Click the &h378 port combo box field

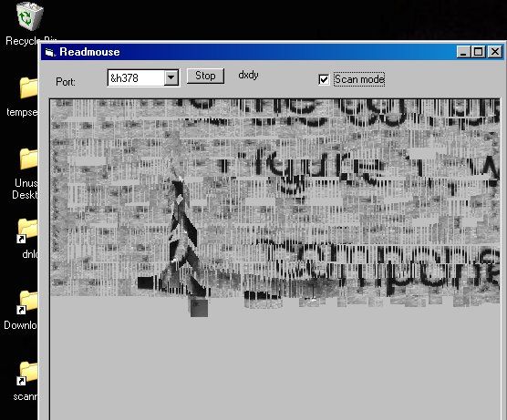coord(143,77)
